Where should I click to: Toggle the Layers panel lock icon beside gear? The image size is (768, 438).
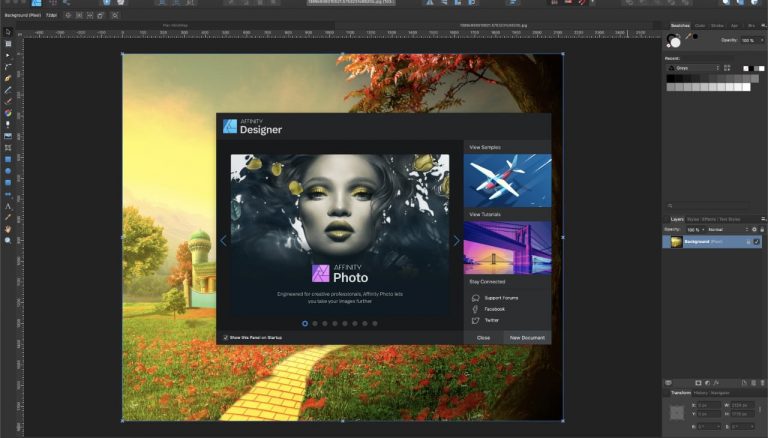point(762,229)
